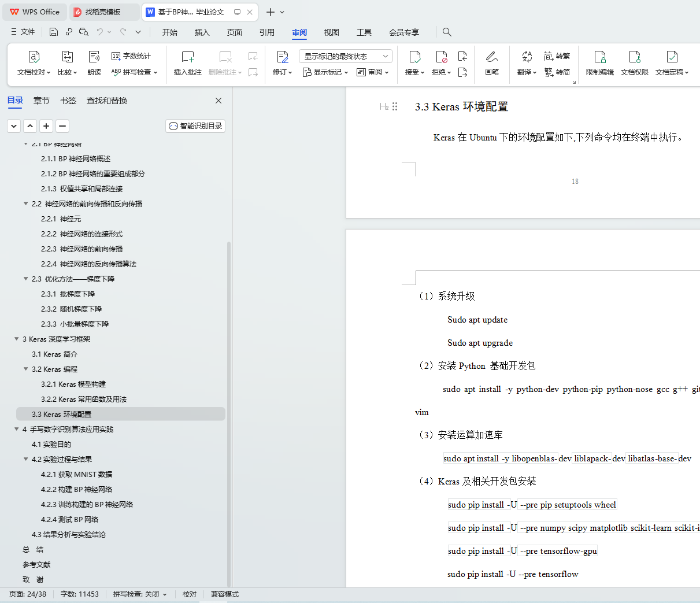
Task: Jump to 参考文献 in outline
Action: 36,564
